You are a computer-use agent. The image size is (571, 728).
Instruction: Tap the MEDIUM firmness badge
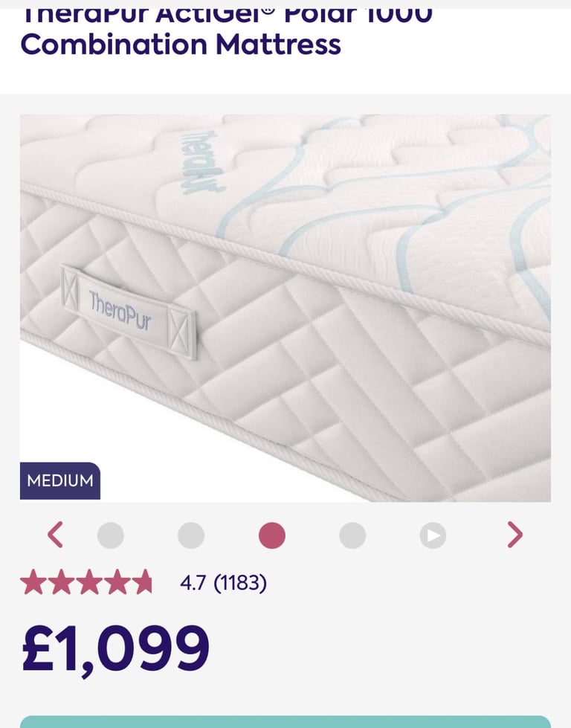60,480
